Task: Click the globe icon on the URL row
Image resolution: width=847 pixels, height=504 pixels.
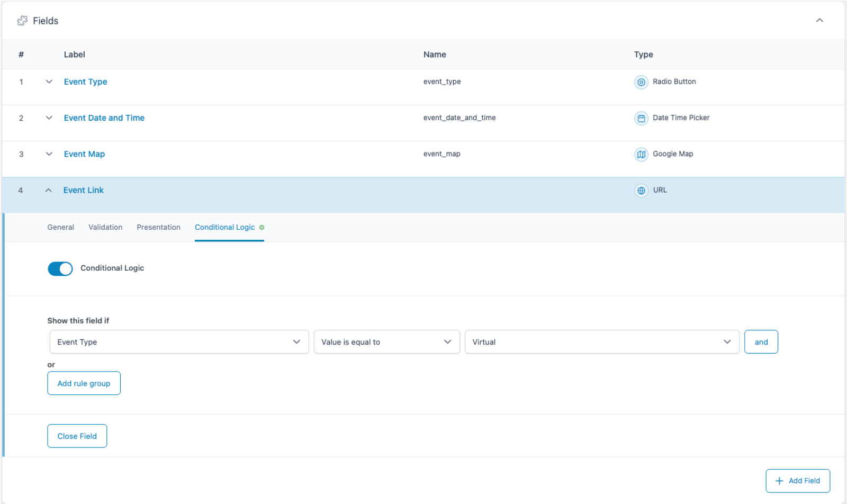Action: point(641,190)
